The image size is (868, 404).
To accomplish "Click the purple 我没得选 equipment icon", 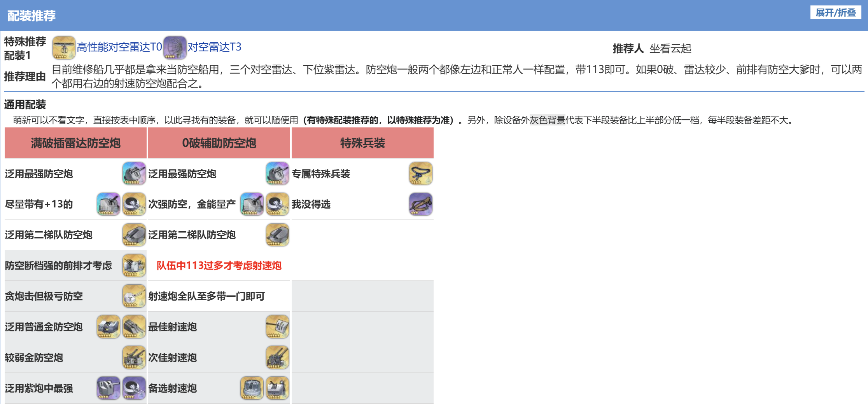I will (x=420, y=204).
